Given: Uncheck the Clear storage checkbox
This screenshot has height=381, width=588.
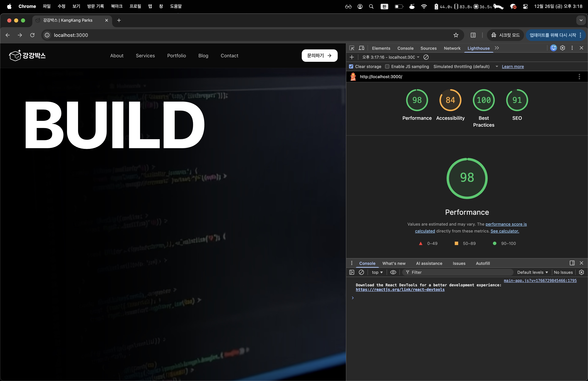Looking at the screenshot, I should 351,66.
